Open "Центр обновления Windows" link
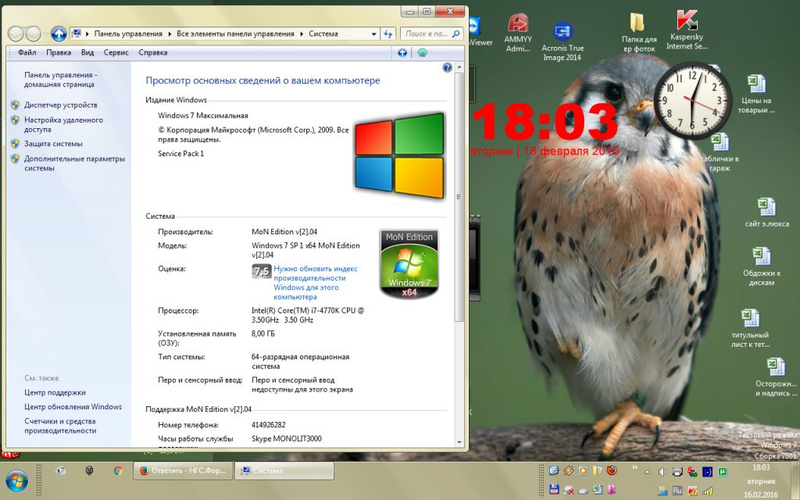Image resolution: width=800 pixels, height=500 pixels. point(72,407)
